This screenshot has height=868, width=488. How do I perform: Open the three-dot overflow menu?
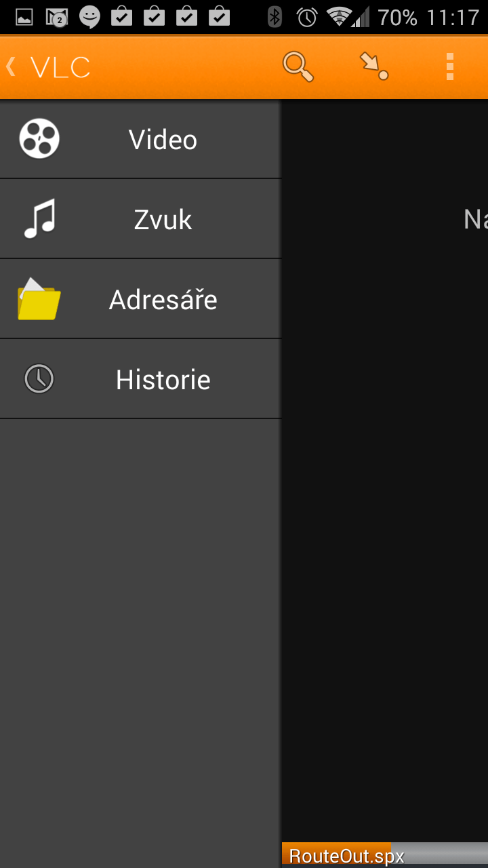(449, 66)
